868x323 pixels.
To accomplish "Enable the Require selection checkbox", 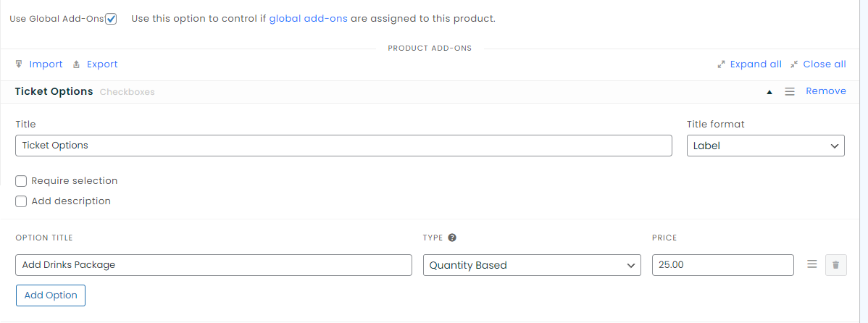I will tap(21, 181).
